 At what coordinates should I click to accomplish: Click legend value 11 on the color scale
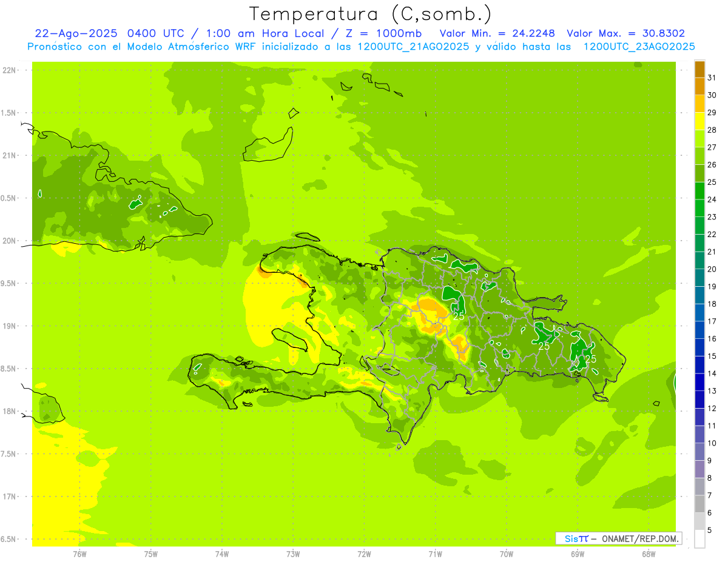(x=712, y=426)
